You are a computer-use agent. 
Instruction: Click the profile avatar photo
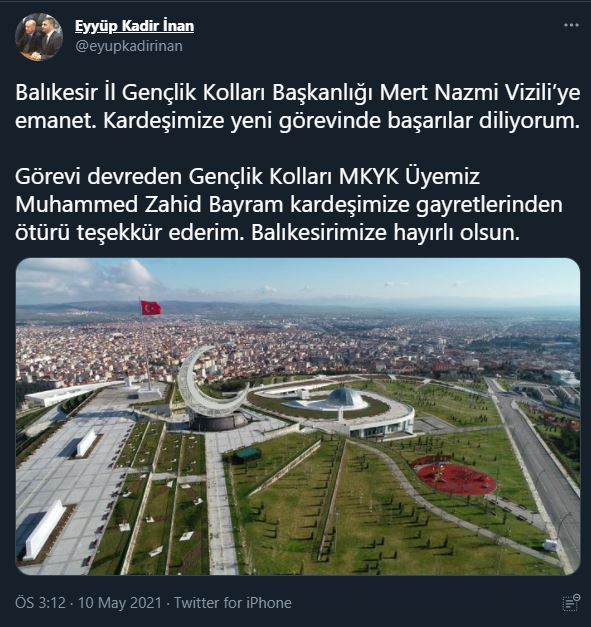click(39, 37)
